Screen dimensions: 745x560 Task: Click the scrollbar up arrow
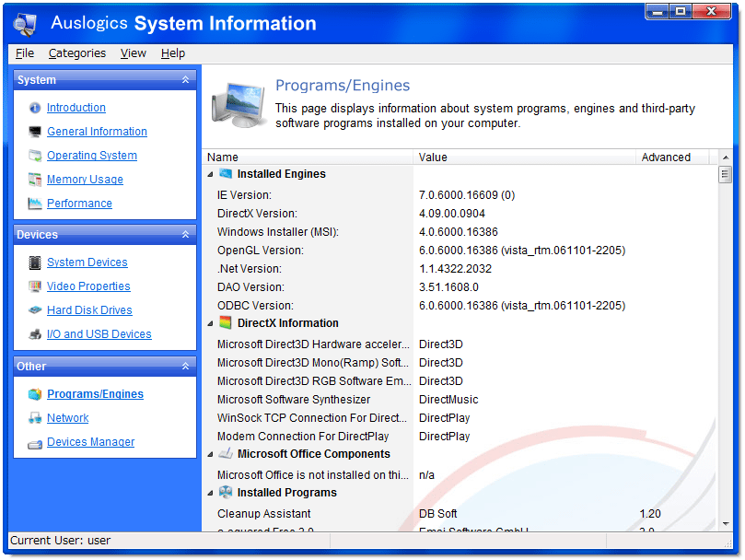[x=725, y=157]
